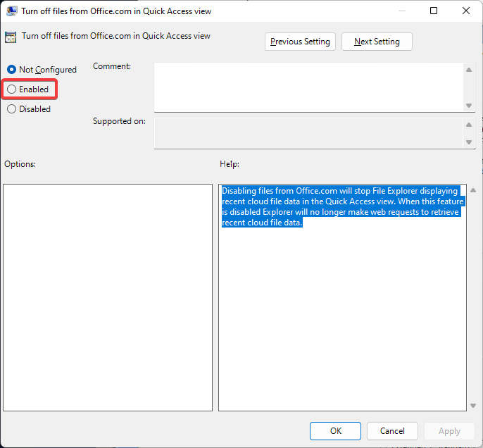483x448 pixels.
Task: Click the policy heading text below title bar
Action: (116, 36)
